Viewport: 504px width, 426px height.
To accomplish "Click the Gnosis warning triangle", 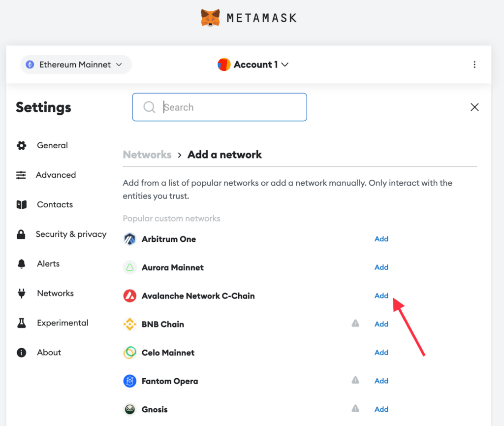I will coord(355,408).
